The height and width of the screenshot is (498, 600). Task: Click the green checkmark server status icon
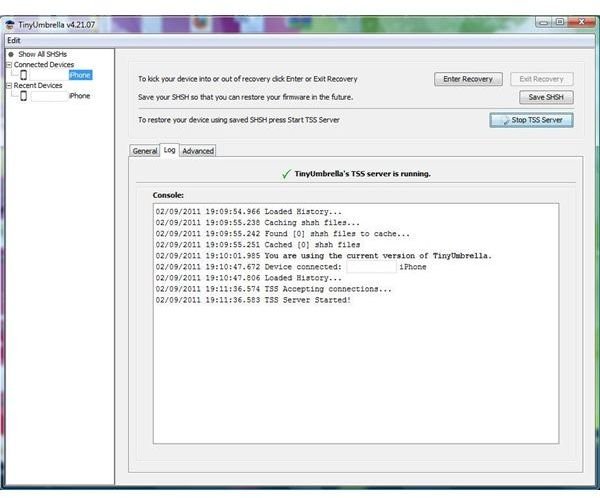pos(286,174)
